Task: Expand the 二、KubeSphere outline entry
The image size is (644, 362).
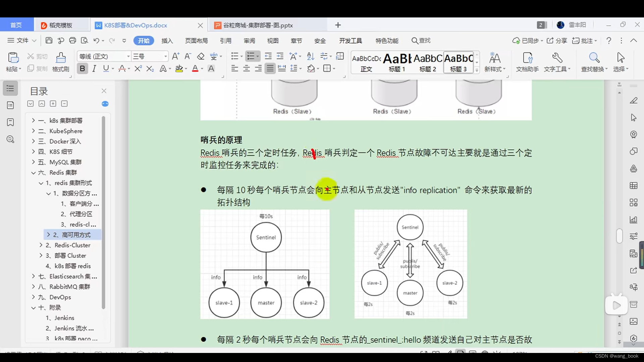Action: coord(33,131)
